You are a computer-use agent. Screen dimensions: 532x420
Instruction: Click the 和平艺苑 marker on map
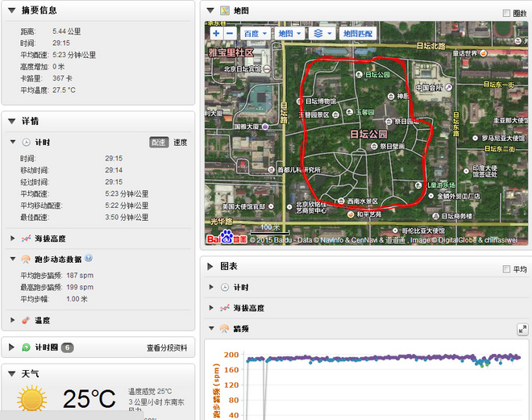coord(351,214)
